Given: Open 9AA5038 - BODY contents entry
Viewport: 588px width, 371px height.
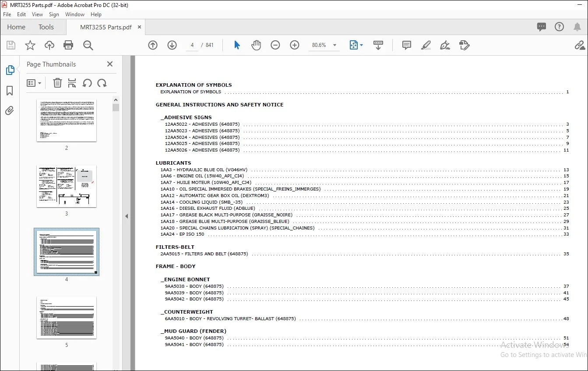Looking at the screenshot, I should coord(367,286).
